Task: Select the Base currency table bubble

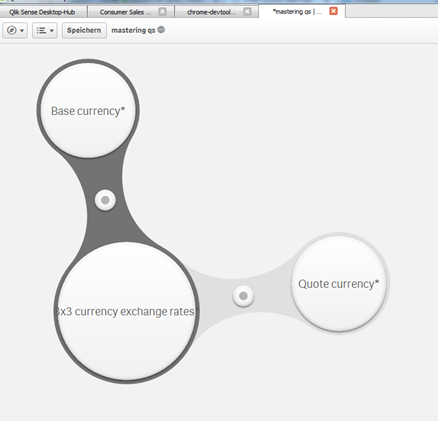Action: pos(88,110)
